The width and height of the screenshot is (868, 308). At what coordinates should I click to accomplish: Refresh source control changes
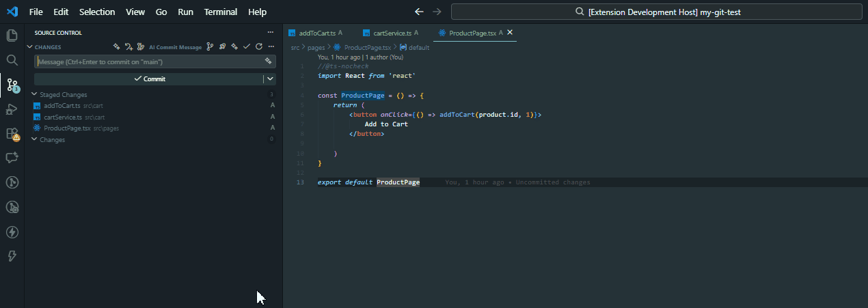(x=258, y=47)
